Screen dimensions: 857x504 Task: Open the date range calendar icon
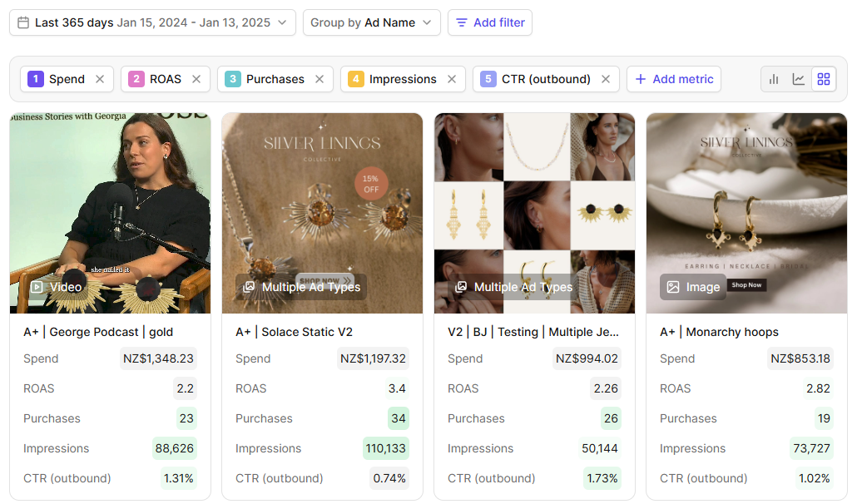click(23, 22)
